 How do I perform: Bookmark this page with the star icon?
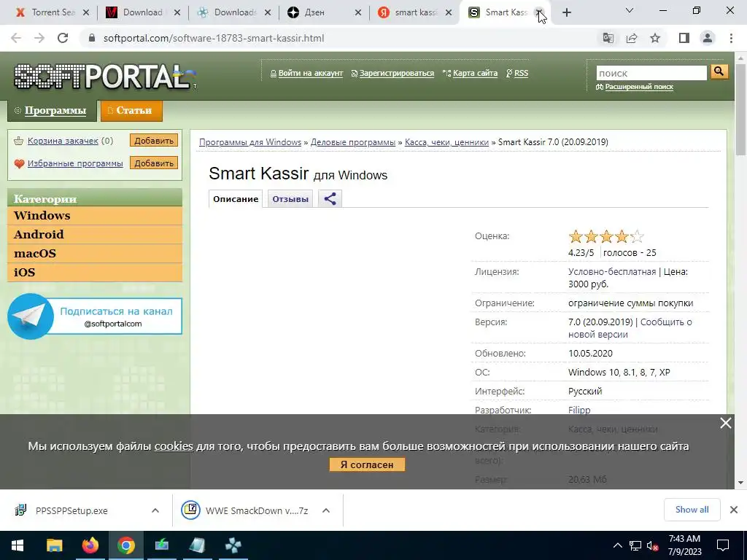click(655, 38)
